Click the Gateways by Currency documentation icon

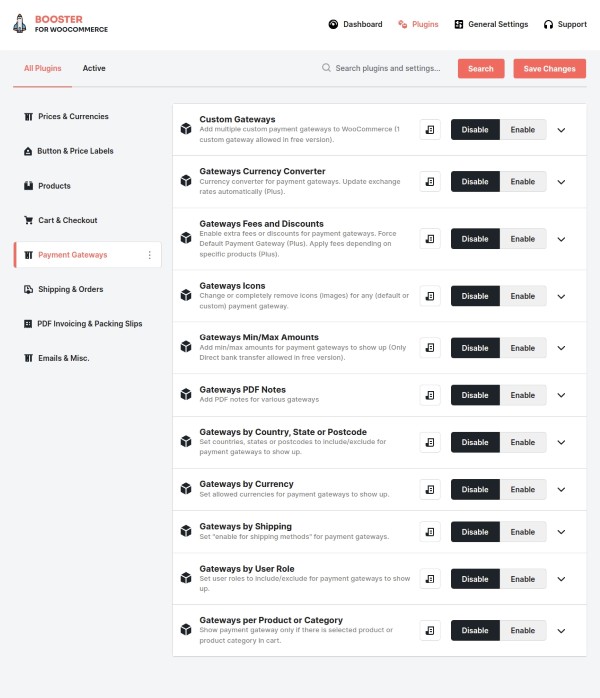coord(430,489)
